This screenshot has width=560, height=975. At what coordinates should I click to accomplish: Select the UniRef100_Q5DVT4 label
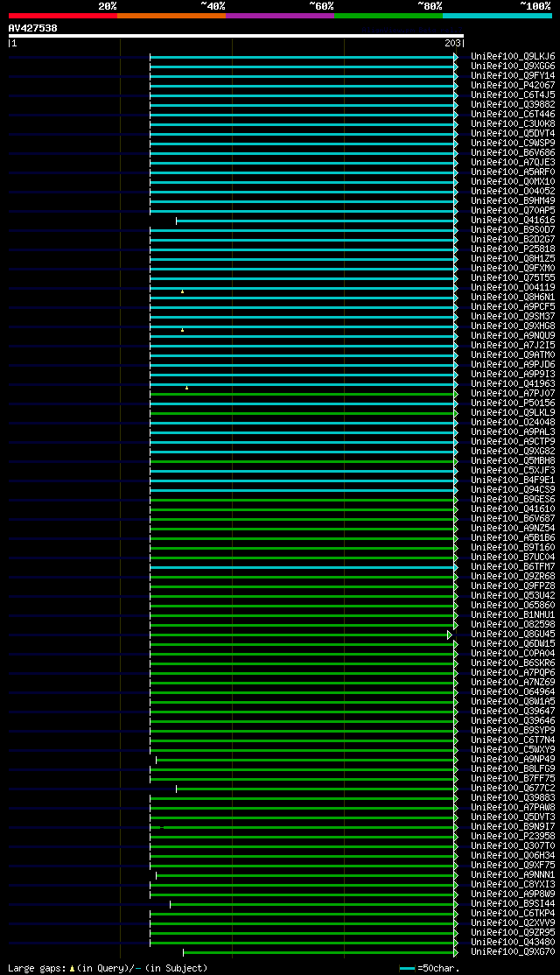[x=513, y=134]
